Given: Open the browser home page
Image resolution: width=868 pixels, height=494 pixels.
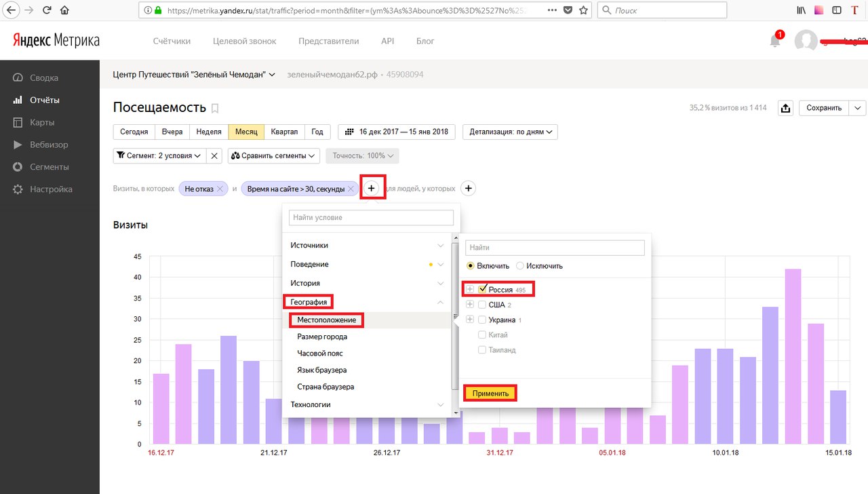Looking at the screenshot, I should coord(64,10).
